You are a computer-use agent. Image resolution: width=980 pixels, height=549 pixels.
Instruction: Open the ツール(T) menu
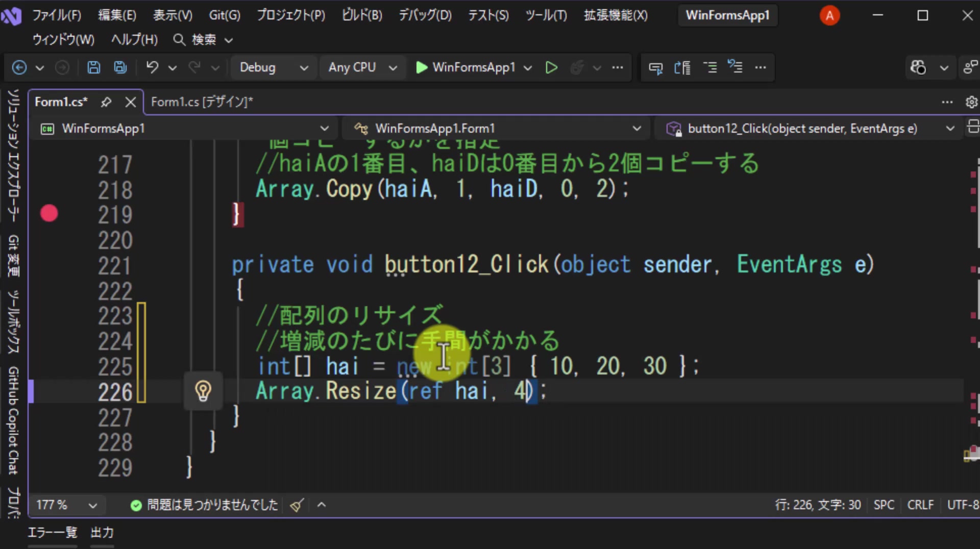[x=546, y=15]
